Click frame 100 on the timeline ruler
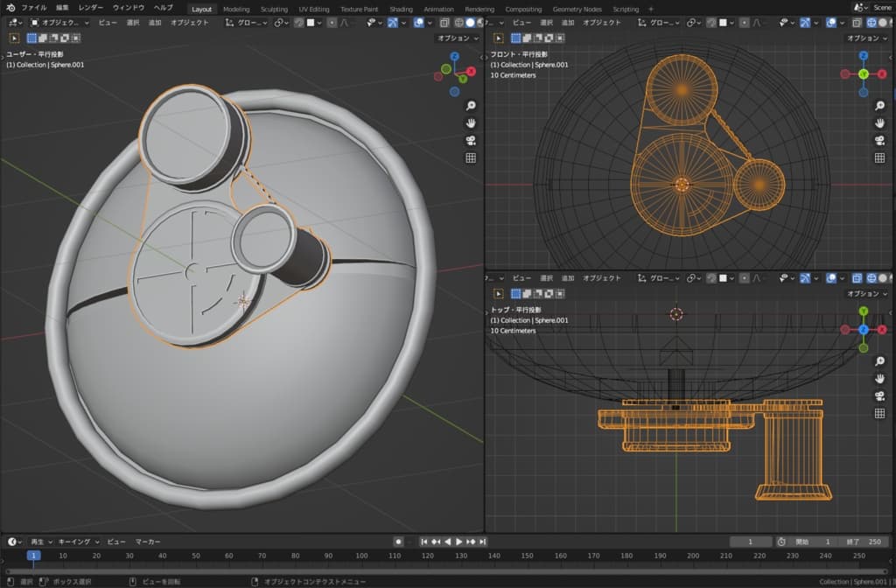This screenshot has height=588, width=896. (x=361, y=556)
